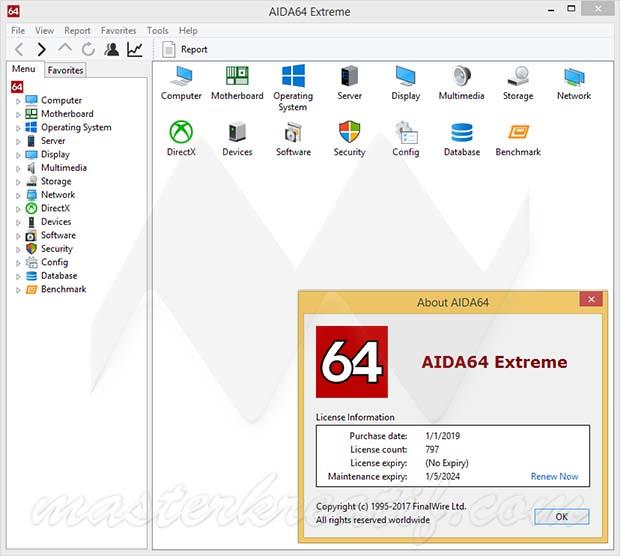Open the Display icon in the main pane
Screen dimensions: 620x556
406,83
